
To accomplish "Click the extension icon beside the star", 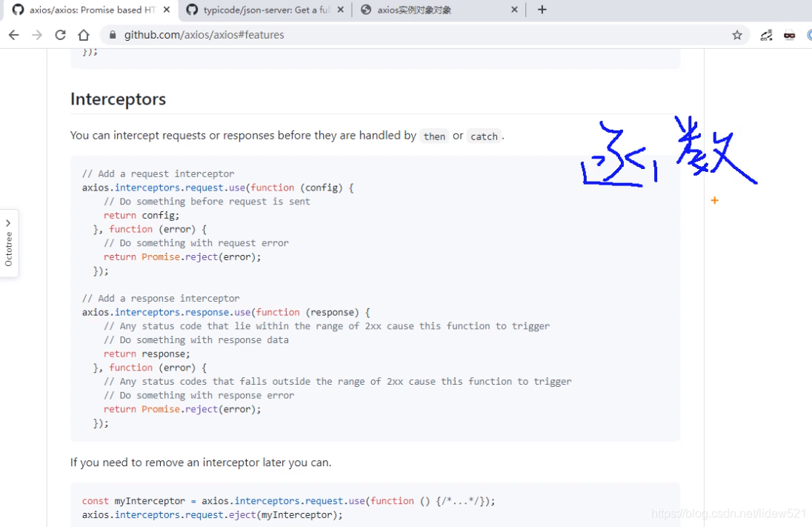I will coord(766,36).
